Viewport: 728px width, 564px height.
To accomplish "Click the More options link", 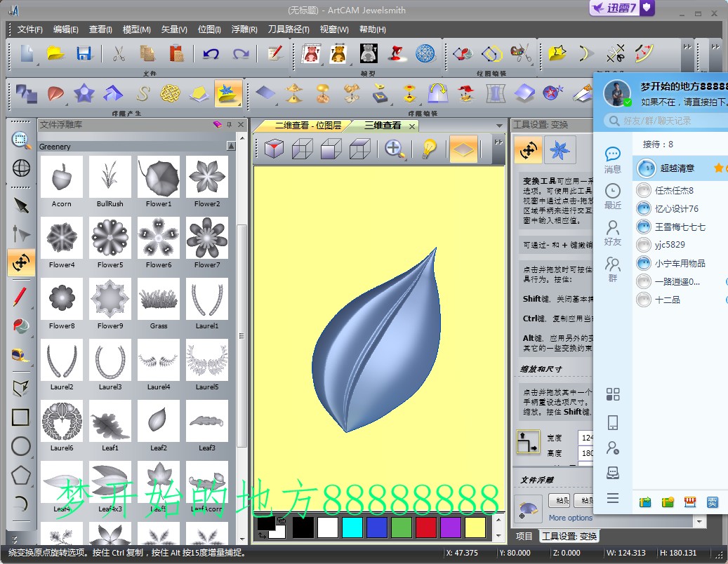I will (x=571, y=518).
